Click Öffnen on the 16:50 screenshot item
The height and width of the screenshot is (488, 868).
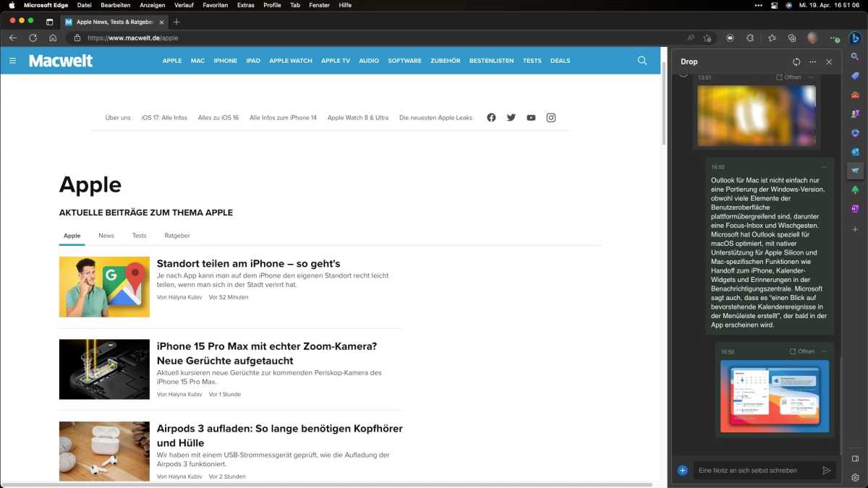click(802, 351)
